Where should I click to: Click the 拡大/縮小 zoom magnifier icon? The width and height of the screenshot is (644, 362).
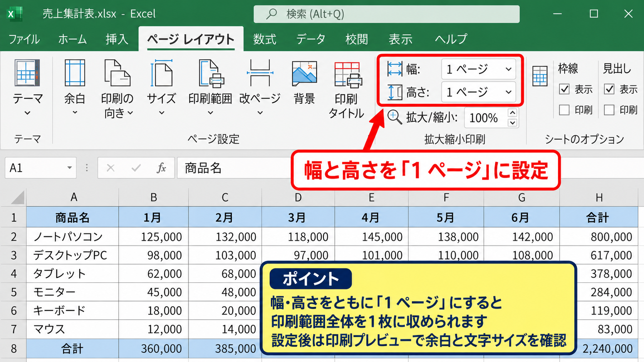pos(394,117)
